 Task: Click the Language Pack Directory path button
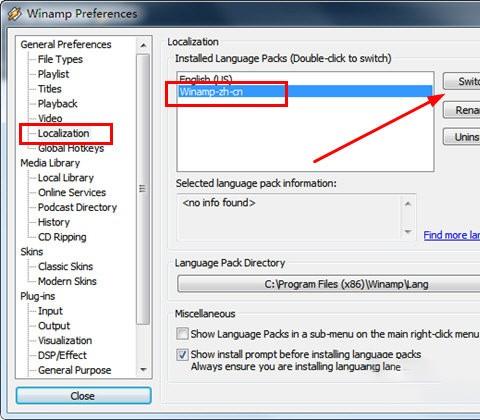click(x=329, y=284)
